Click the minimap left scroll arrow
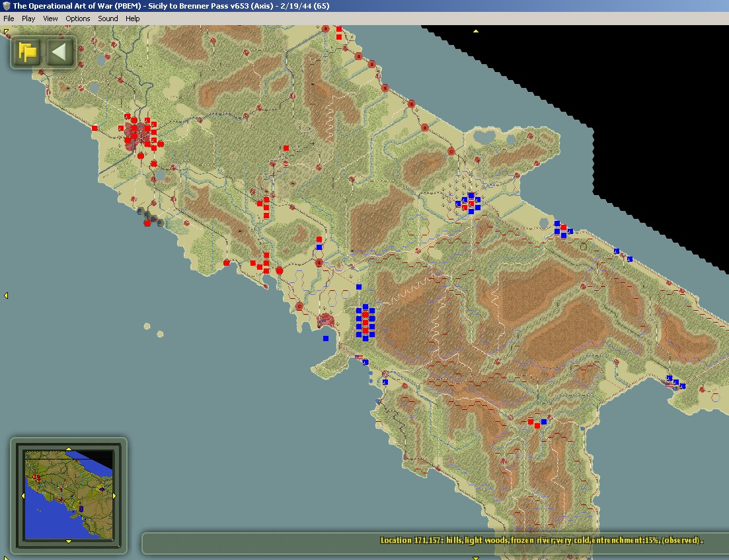 click(23, 495)
